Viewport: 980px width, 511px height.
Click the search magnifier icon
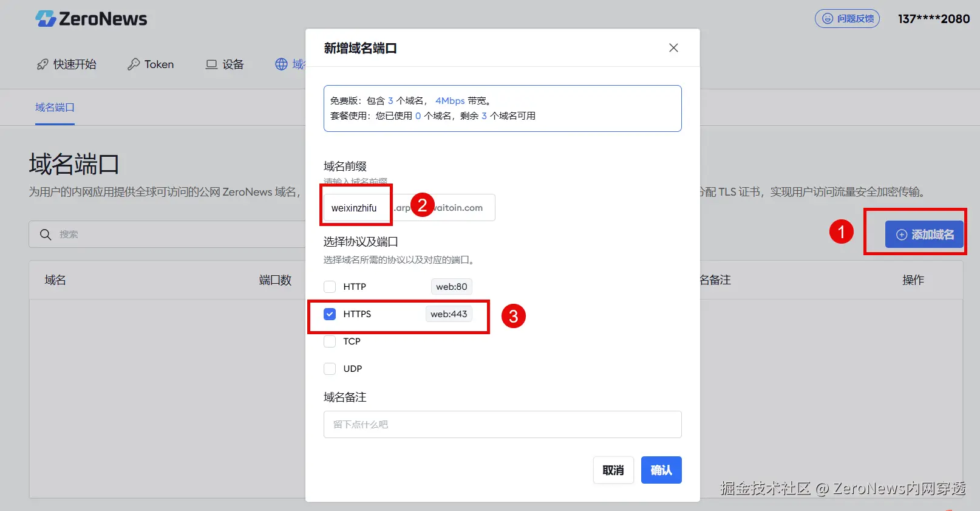[x=46, y=235]
